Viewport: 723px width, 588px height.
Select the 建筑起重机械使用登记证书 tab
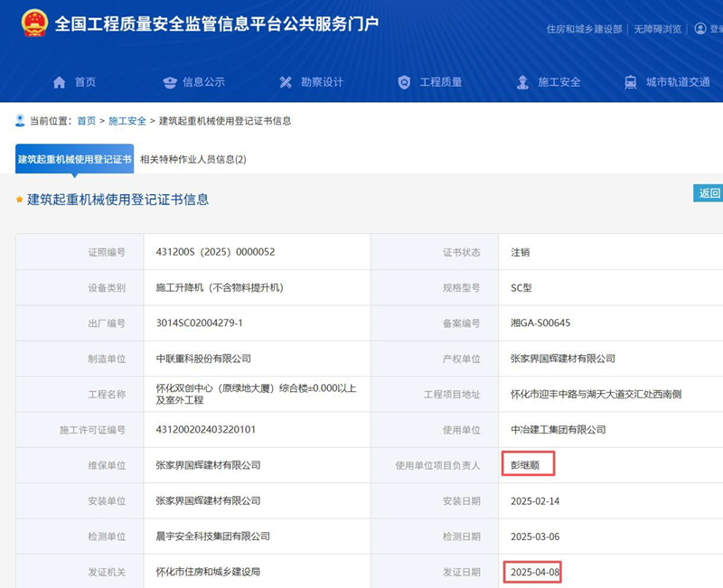75,159
